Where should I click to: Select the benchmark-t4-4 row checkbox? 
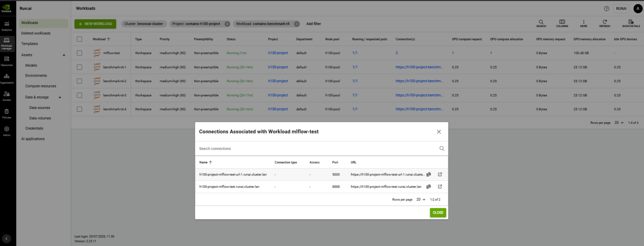click(79, 109)
